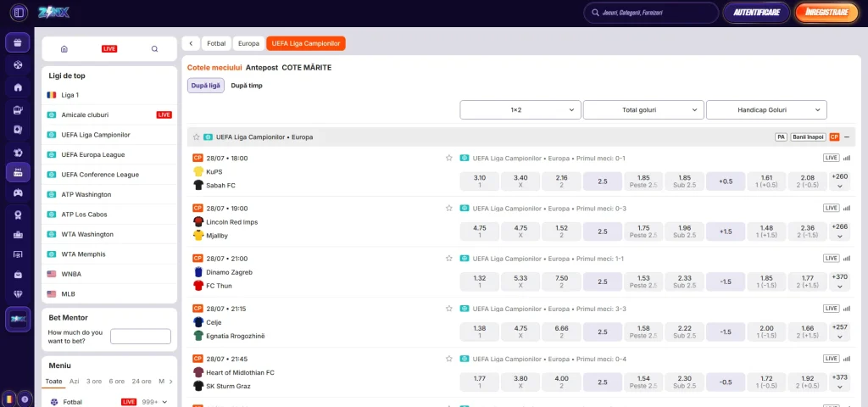Image resolution: width=868 pixels, height=407 pixels.
Task: Go back using the left arrow button
Action: 191,43
